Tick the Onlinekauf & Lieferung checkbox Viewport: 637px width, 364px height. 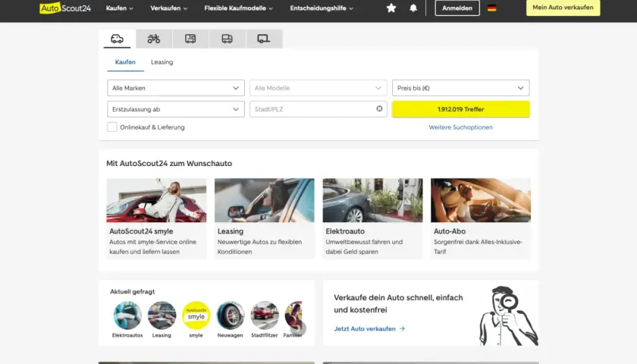(112, 127)
